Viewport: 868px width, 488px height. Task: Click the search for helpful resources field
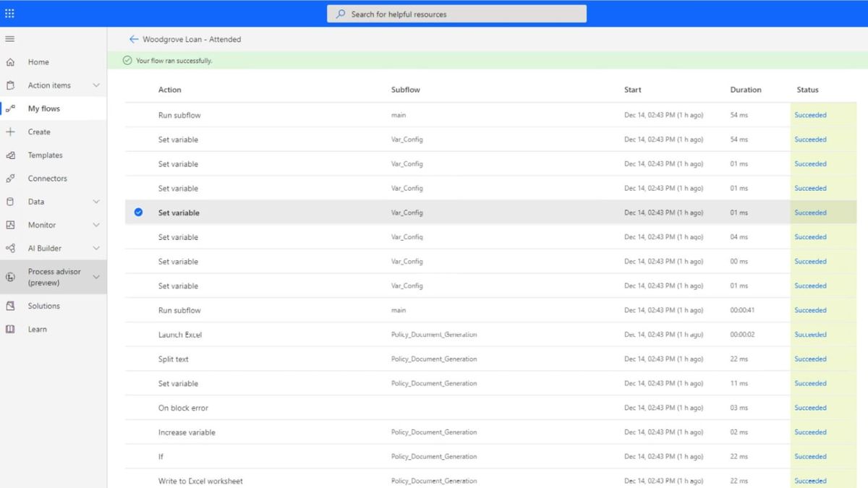(456, 13)
